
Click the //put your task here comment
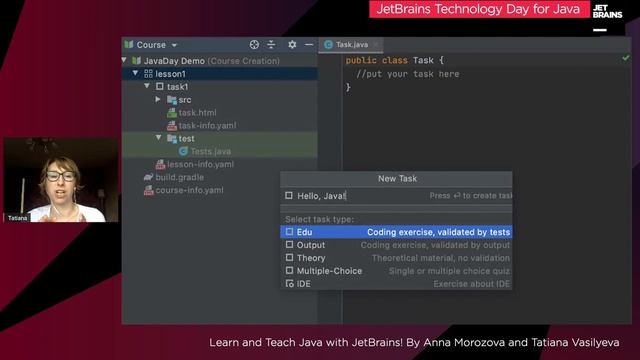point(407,74)
